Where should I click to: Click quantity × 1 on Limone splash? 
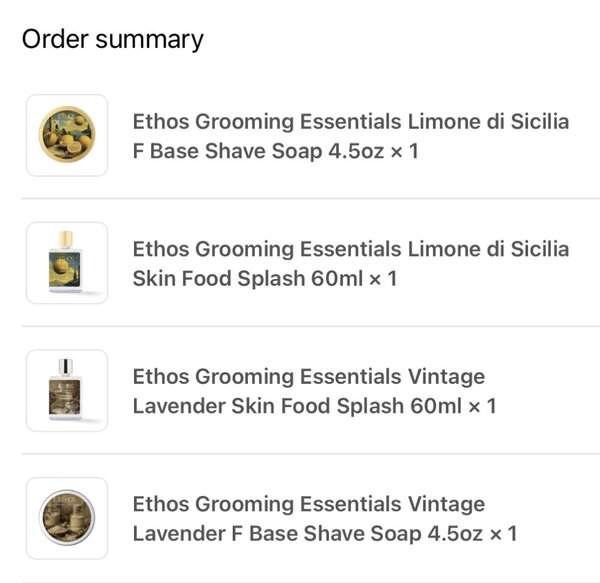pyautogui.click(x=383, y=278)
